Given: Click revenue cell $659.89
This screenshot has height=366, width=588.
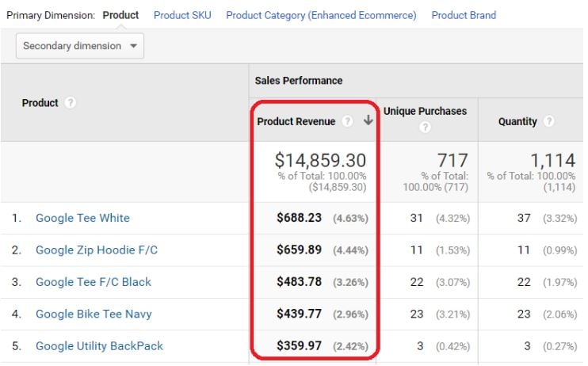Looking at the screenshot, I should [x=299, y=250].
